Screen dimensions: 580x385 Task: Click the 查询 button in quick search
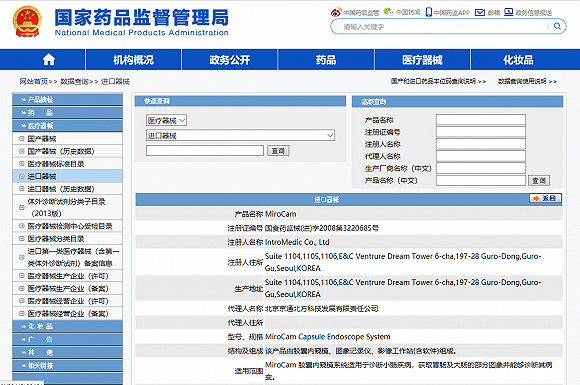(278, 151)
